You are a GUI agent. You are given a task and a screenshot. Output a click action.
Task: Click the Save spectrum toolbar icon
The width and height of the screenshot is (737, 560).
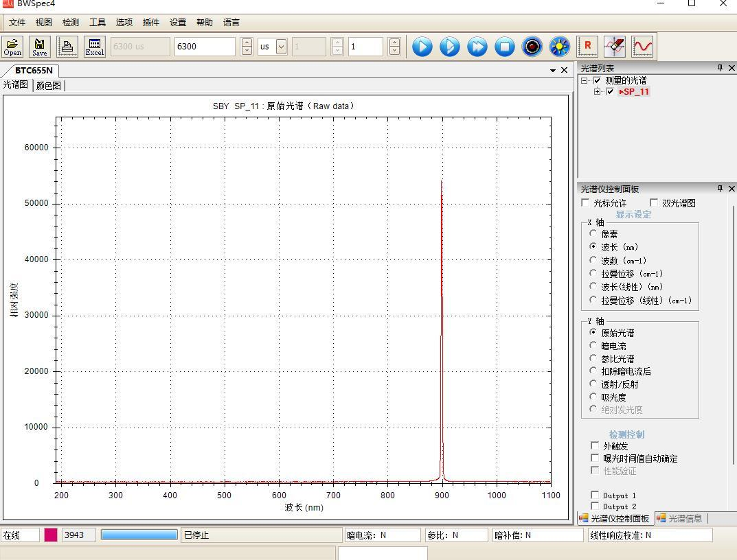[x=40, y=47]
